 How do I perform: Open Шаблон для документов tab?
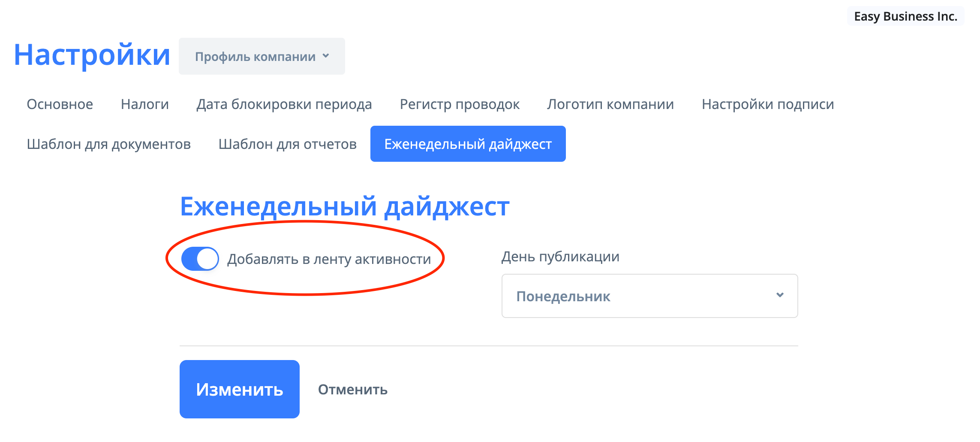click(x=108, y=144)
